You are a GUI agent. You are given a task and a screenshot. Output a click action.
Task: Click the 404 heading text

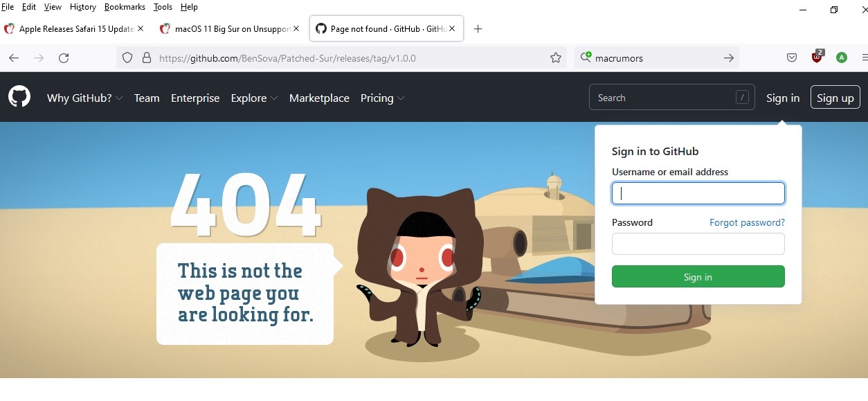tap(246, 204)
